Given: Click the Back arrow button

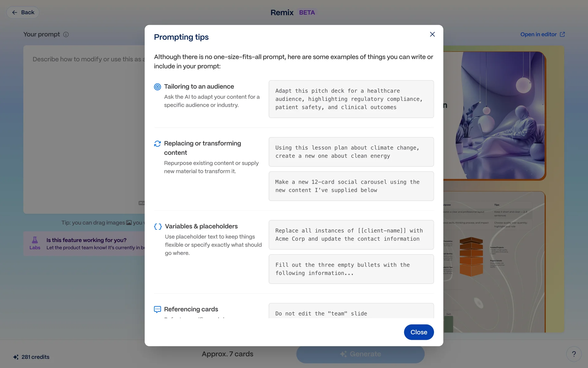Looking at the screenshot, I should click(23, 12).
